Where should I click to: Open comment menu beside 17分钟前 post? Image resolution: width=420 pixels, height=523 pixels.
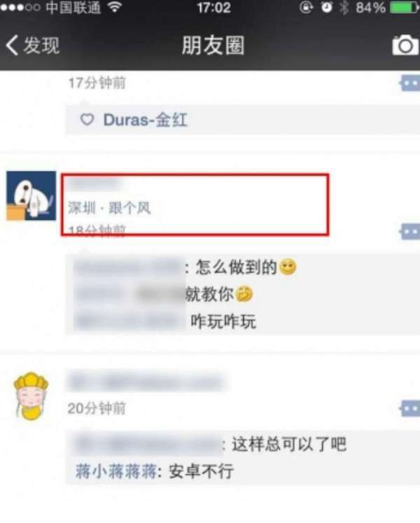tap(409, 83)
